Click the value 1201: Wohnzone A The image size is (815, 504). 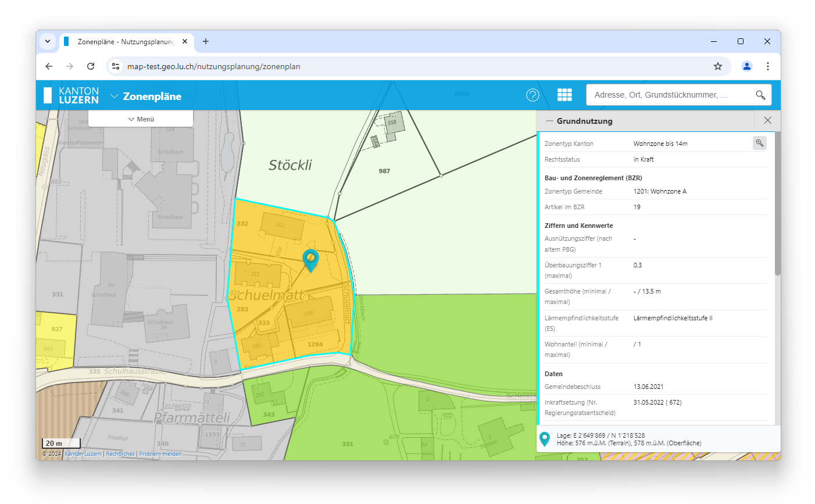[660, 191]
